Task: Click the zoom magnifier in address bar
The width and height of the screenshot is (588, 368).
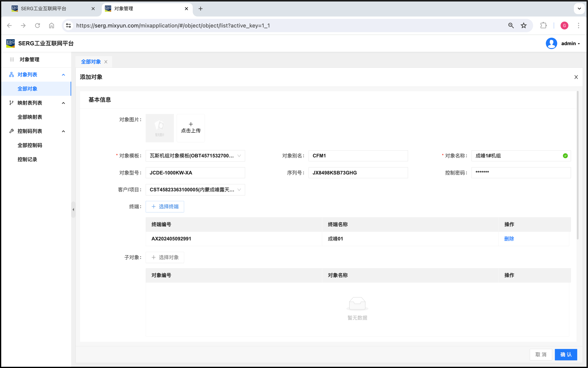Action: point(511,26)
